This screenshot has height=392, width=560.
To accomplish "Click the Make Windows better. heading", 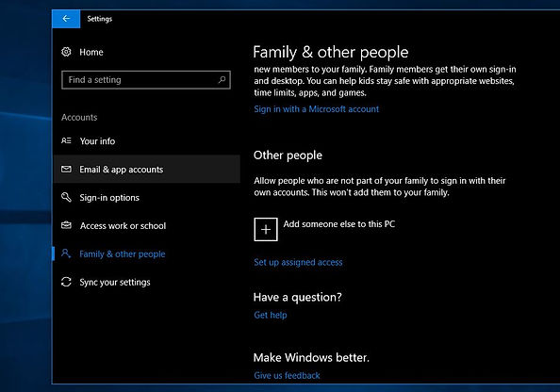I will [x=311, y=357].
